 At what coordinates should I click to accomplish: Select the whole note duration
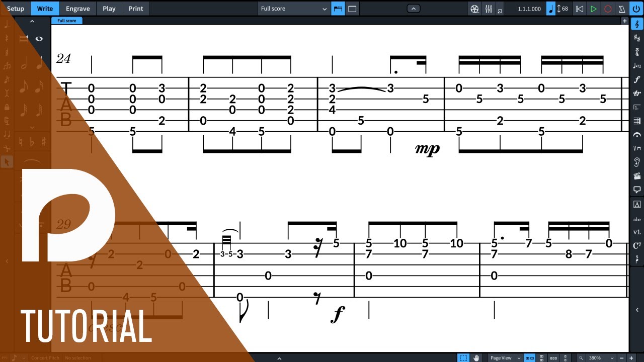point(39,39)
